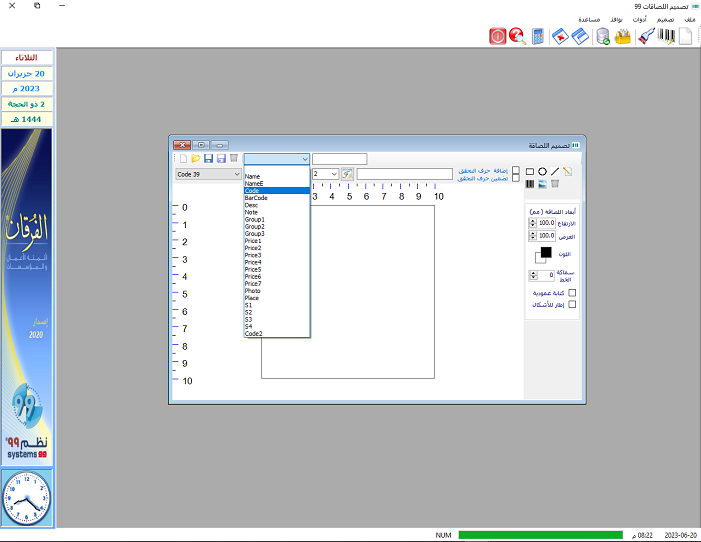The width and height of the screenshot is (701, 542).
Task: Click the red power exit icon
Action: (497, 37)
